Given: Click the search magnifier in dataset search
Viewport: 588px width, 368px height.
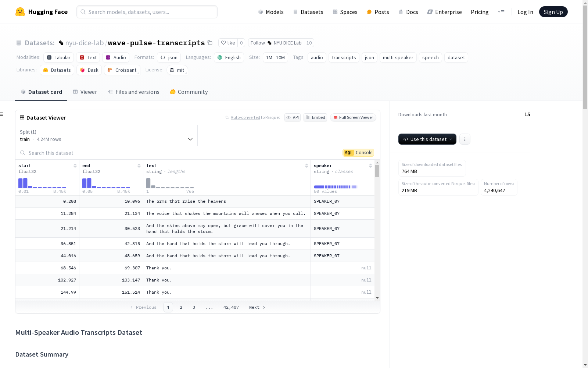Looking at the screenshot, I should click(23, 153).
